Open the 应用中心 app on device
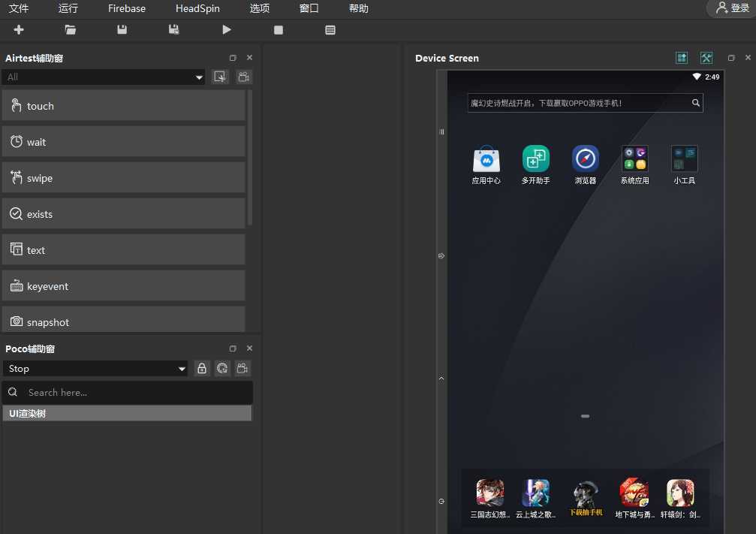756x534 pixels. point(486,165)
